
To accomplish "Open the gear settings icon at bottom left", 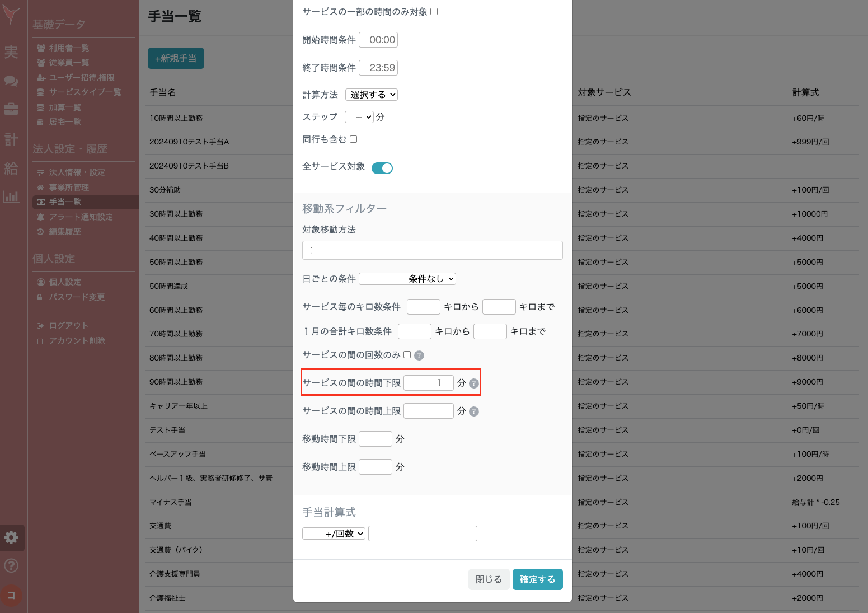I will click(x=11, y=537).
